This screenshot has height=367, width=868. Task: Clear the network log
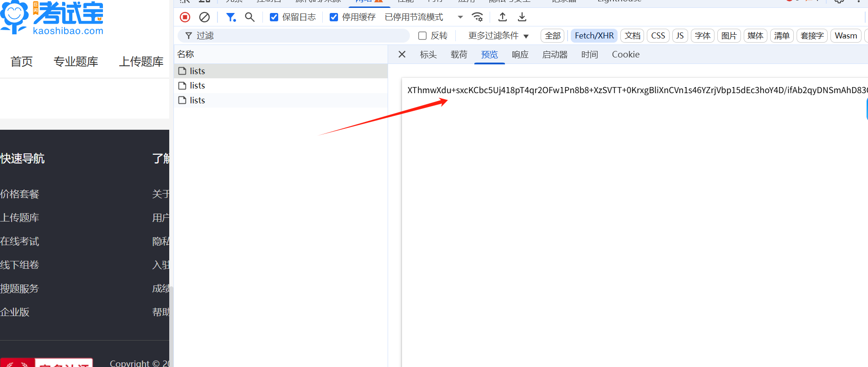click(204, 17)
